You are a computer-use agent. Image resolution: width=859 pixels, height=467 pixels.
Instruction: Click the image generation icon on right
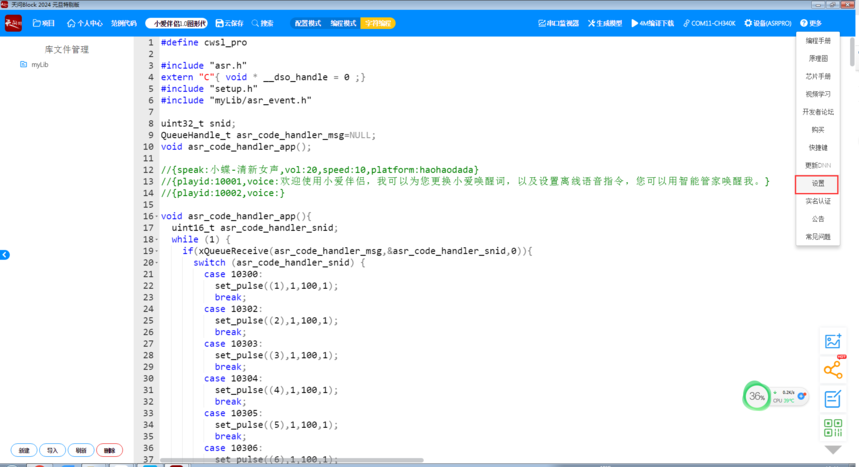[833, 341]
